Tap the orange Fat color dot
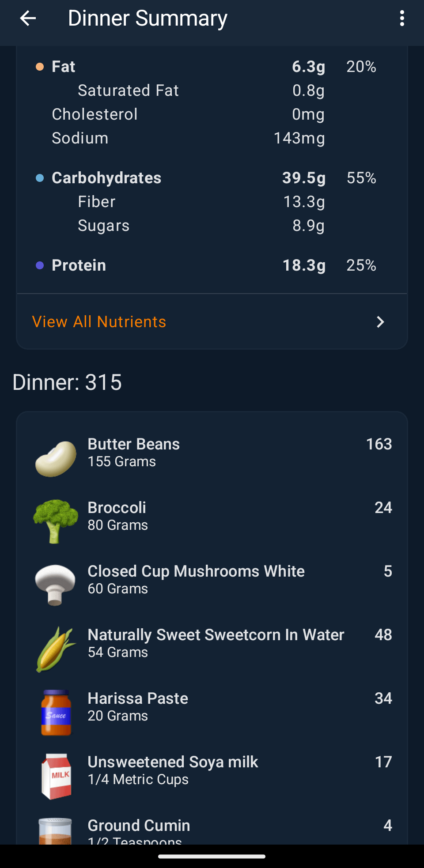 40,67
